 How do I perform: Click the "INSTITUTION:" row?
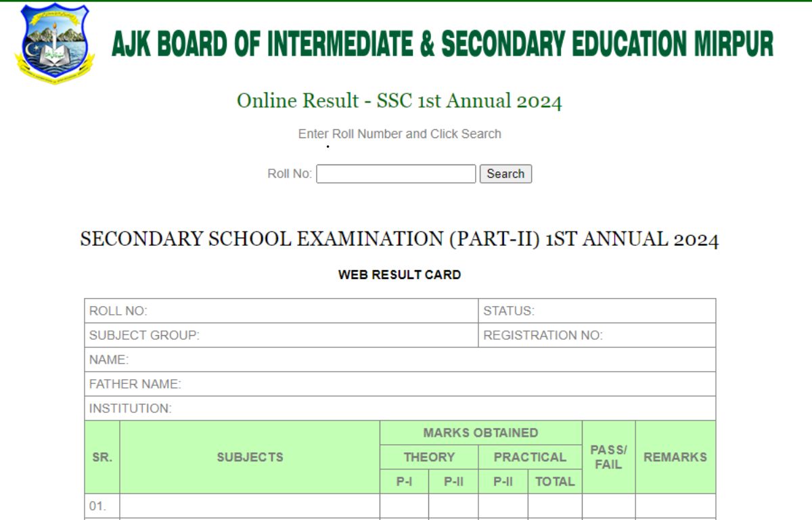pos(400,408)
